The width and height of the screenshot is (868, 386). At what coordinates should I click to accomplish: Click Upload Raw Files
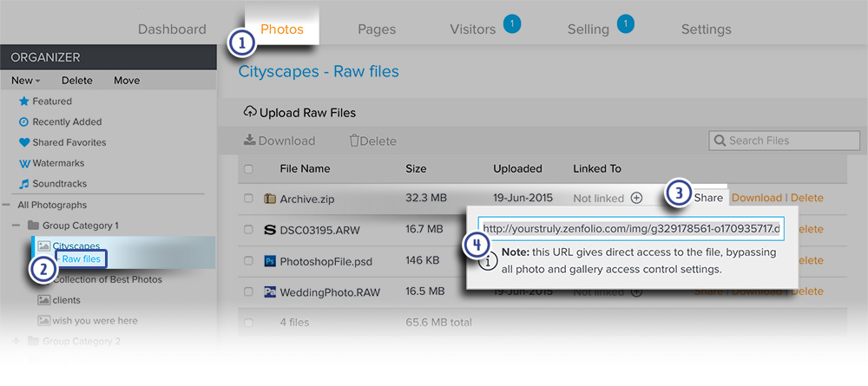tap(299, 113)
